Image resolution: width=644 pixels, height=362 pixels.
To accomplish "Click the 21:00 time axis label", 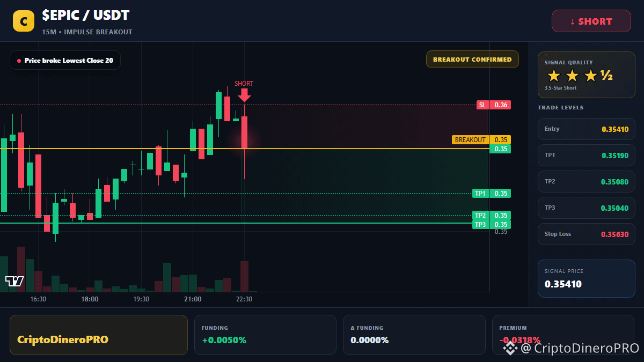I will click(193, 299).
